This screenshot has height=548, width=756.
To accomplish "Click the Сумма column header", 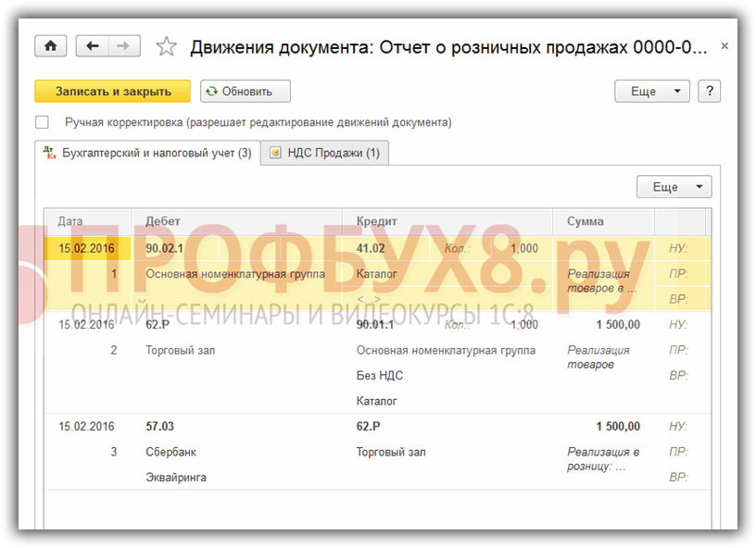I will click(x=586, y=221).
